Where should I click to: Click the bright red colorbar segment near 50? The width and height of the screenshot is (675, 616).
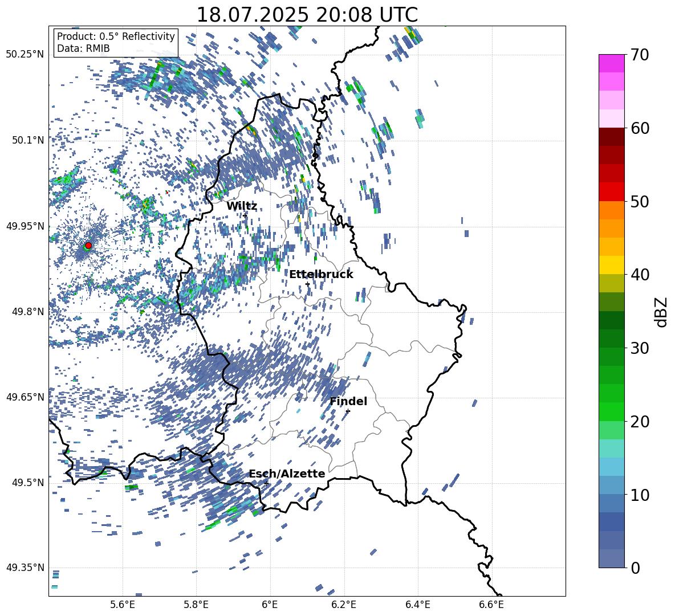point(611,192)
